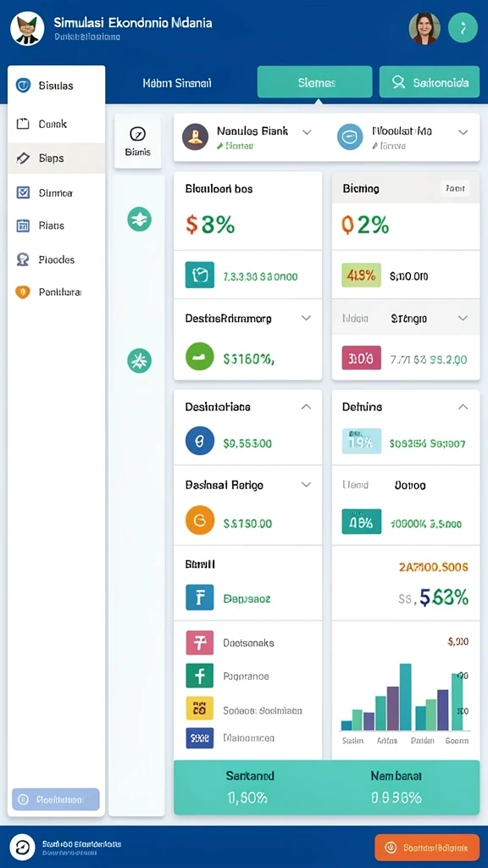Collapse the Desintoriane section
Image resolution: width=488 pixels, height=868 pixels.
(305, 407)
